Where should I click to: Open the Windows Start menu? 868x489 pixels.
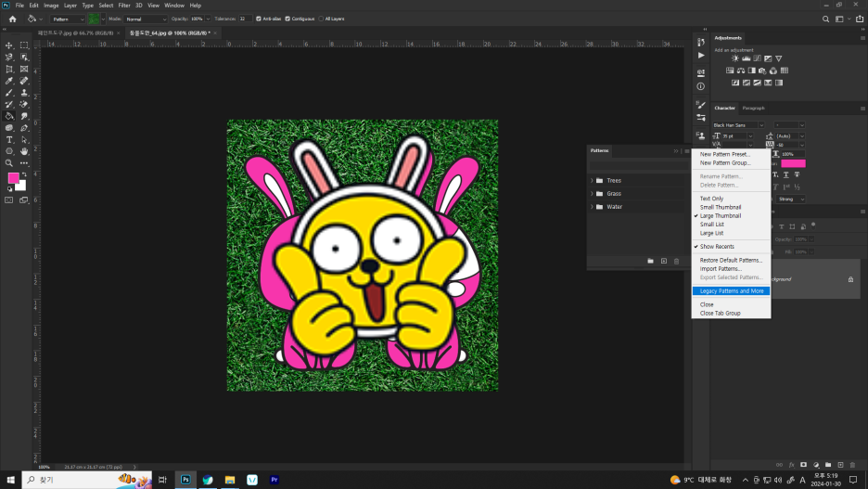click(x=10, y=480)
